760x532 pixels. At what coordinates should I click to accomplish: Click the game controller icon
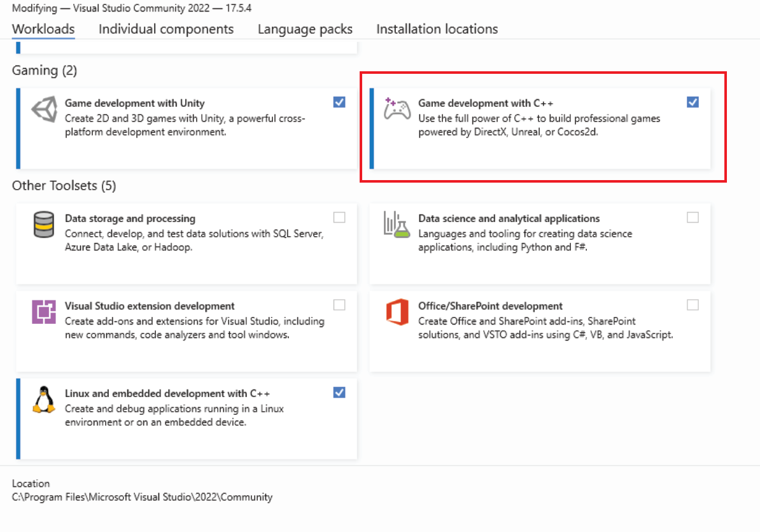(397, 109)
